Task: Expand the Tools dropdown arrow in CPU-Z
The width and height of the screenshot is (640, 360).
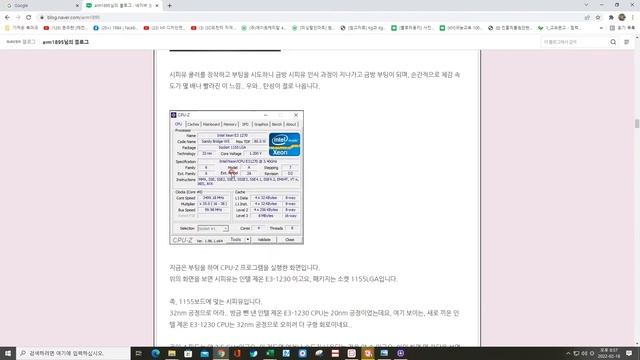Action: click(248, 240)
